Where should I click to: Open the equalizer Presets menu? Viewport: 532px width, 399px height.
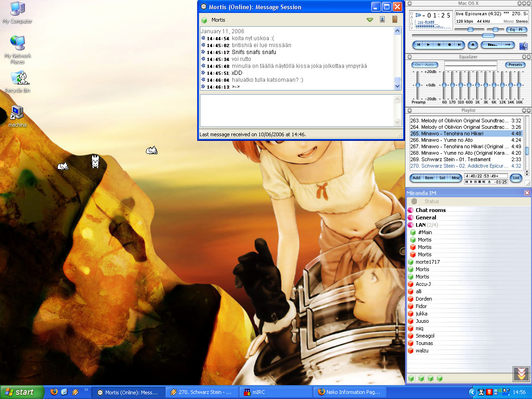click(515, 65)
